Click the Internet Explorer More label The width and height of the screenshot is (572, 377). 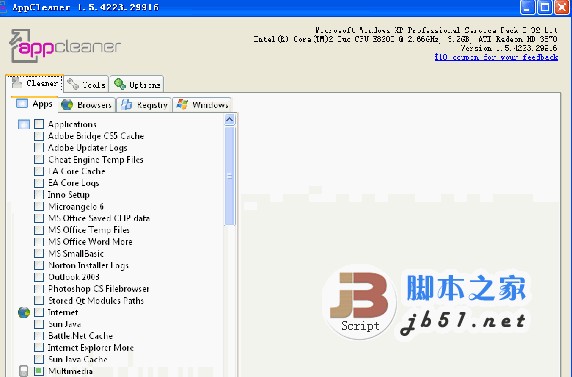pyautogui.click(x=91, y=347)
